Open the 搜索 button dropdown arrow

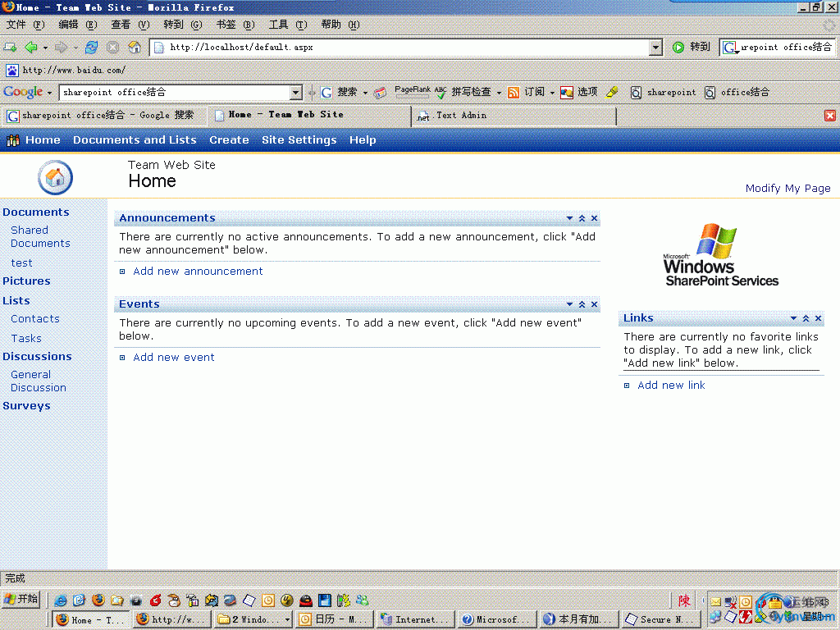[x=365, y=93]
